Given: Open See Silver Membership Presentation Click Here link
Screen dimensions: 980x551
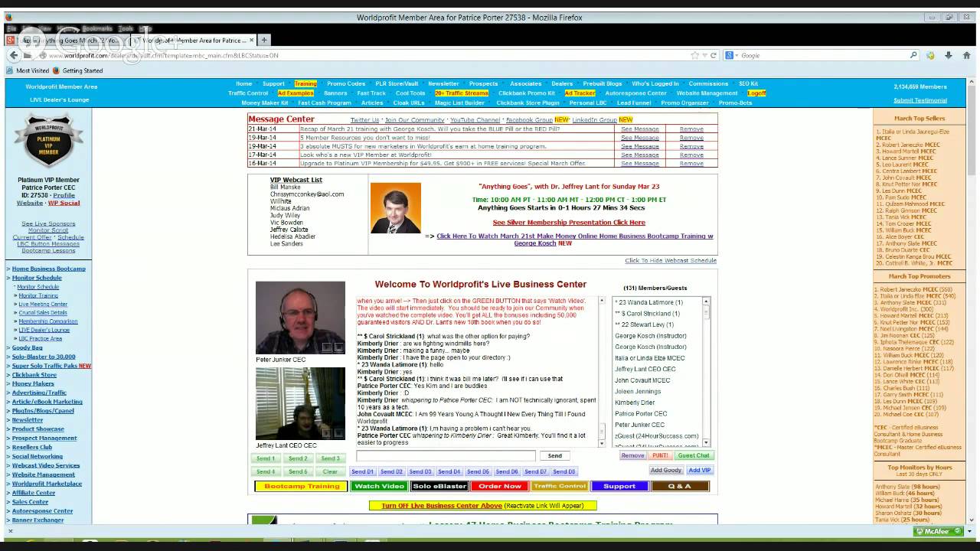Looking at the screenshot, I should point(569,223).
